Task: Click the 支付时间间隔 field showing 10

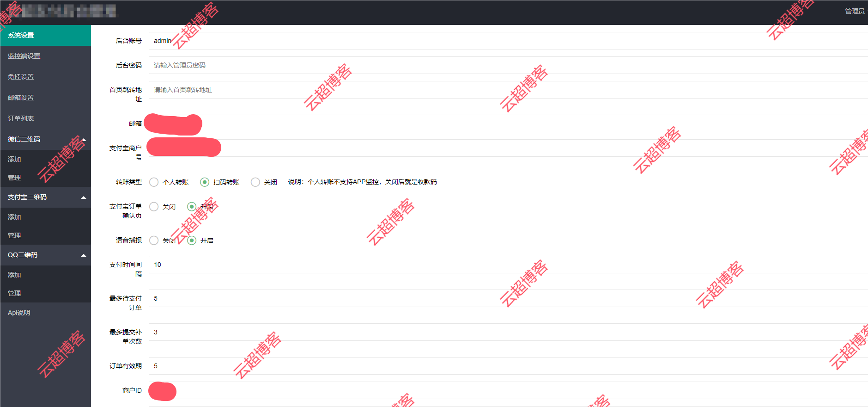Action: point(508,265)
